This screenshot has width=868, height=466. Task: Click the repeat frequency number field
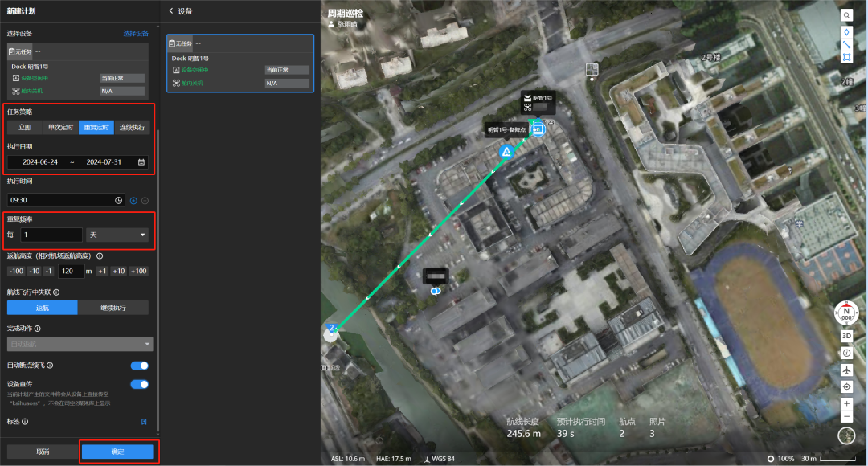51,235
